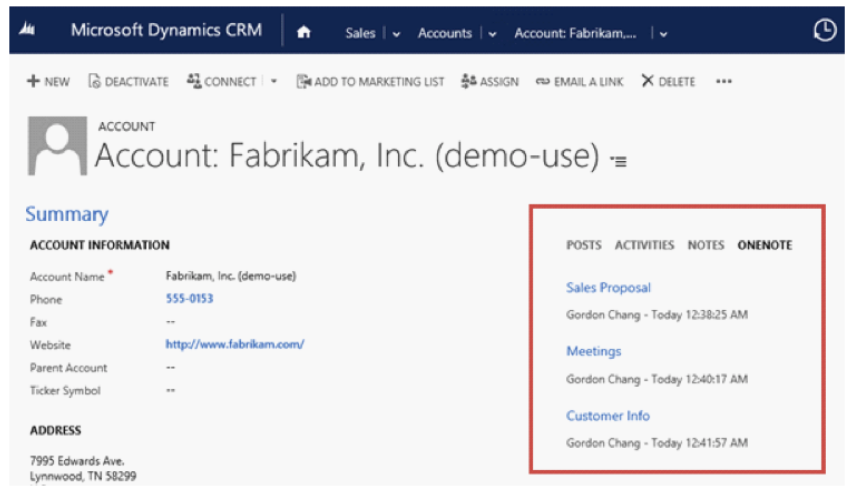
Task: Click DEACTIVATE in command bar
Action: [x=137, y=82]
